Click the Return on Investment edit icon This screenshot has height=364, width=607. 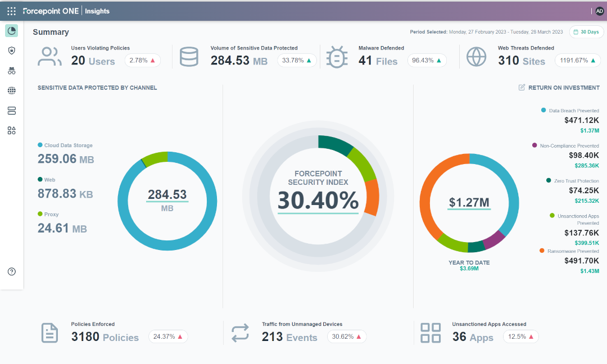(522, 88)
